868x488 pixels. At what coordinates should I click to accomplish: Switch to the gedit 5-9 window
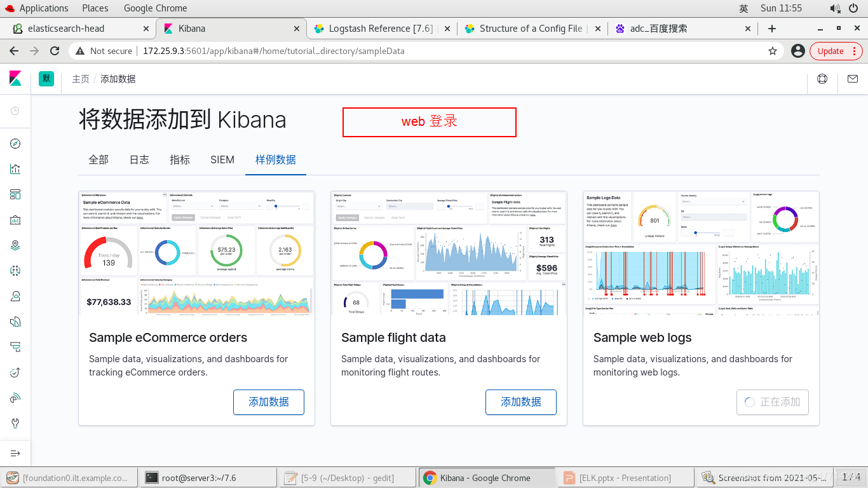348,478
